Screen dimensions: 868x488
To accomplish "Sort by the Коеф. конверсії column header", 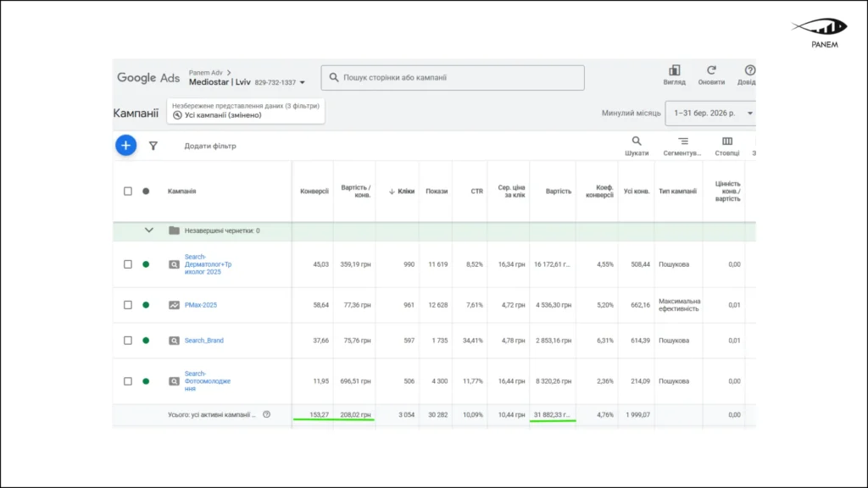I will point(599,191).
